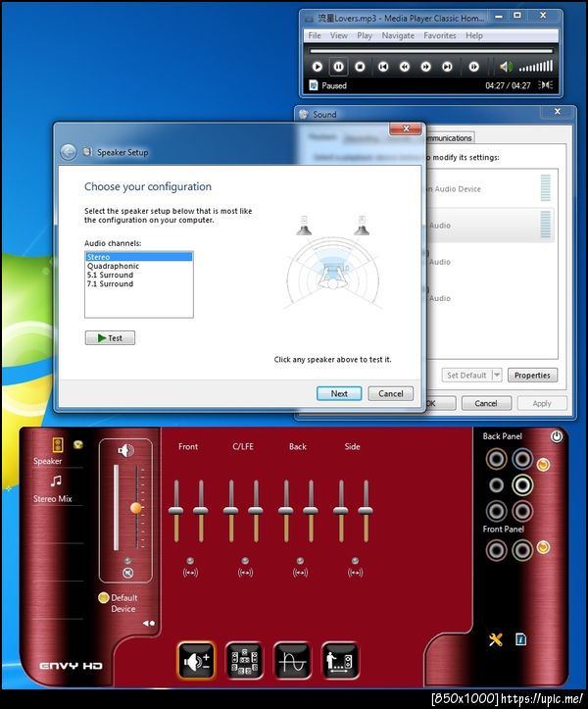The image size is (588, 709).
Task: Open the room correction distance icon
Action: pyautogui.click(x=340, y=661)
